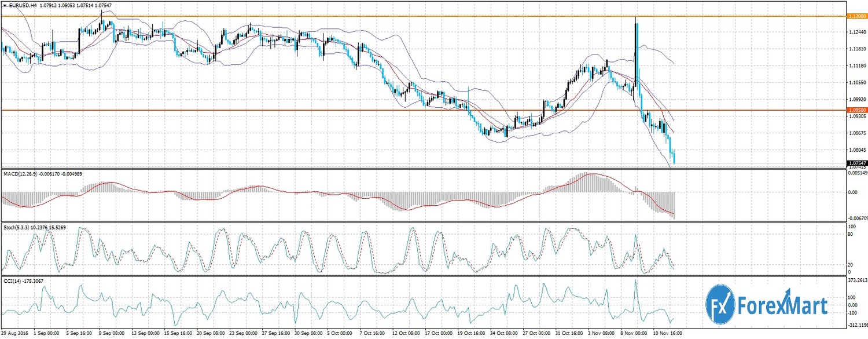Click the dropdown arrow beside EURUSD,H4 title
The width and height of the screenshot is (868, 339).
click(x=5, y=5)
